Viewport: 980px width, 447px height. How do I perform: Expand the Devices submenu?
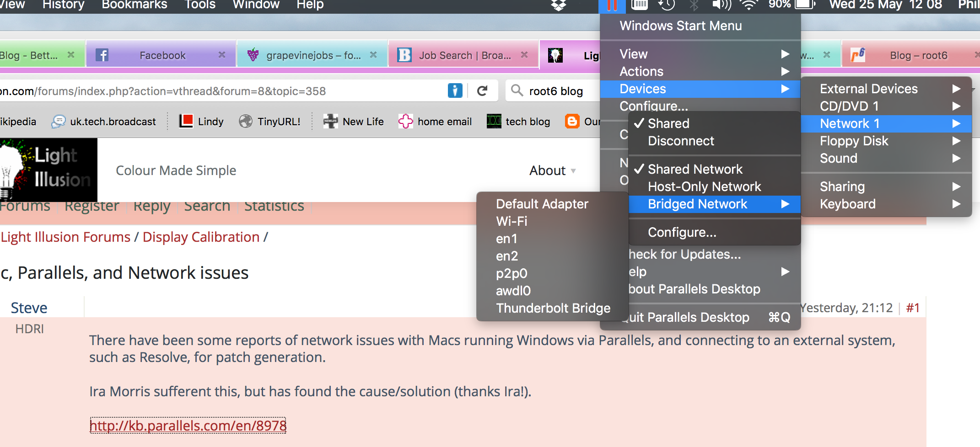point(700,89)
